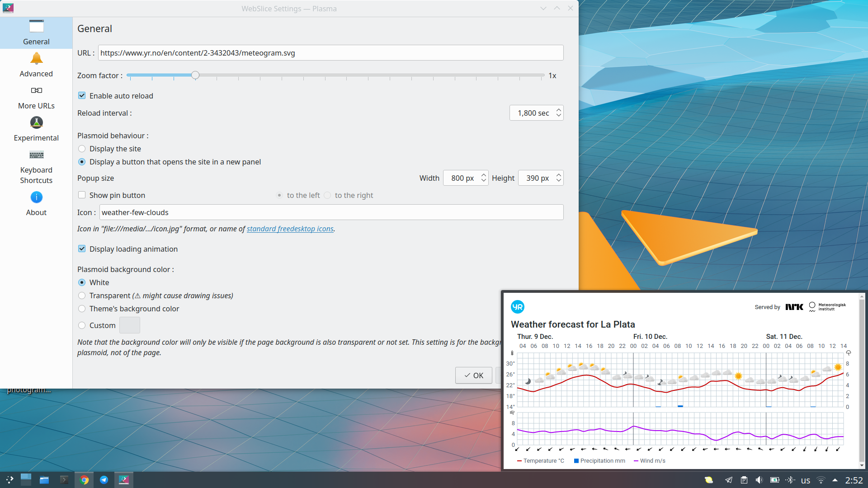Click the Meteorologisk institutt logo
Viewport: 868px width, 488px height.
tap(827, 307)
